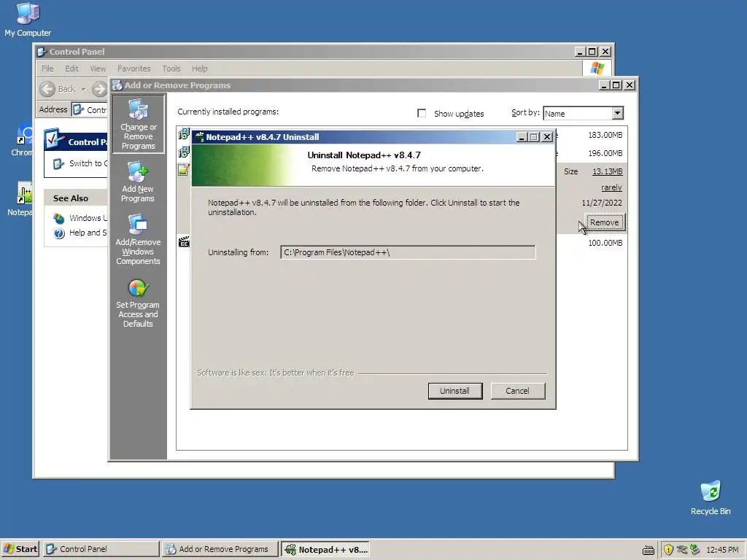Viewport: 747px width, 560px height.
Task: Click the Windows logo in Control Panel
Action: 597,69
